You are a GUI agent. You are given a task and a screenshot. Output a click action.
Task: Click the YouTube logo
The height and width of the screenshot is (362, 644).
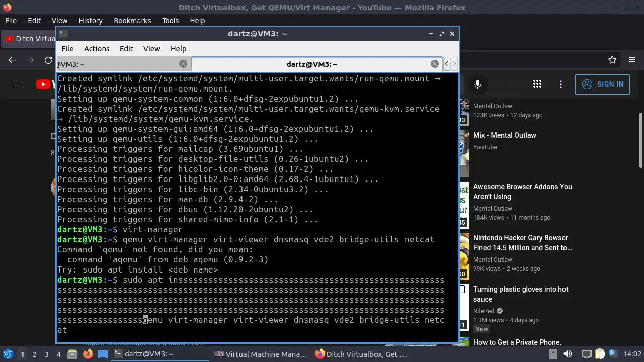pos(46,84)
